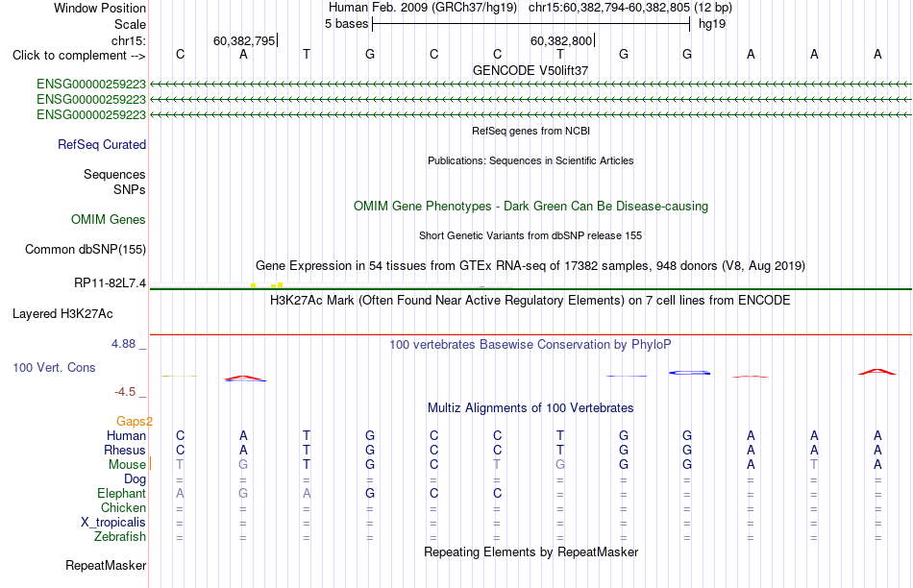The image size is (913, 588).
Task: Click the Human species label
Action: point(126,435)
